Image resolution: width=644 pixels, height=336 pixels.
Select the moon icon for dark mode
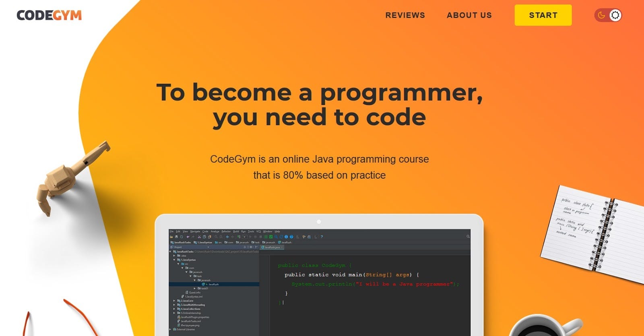tap(601, 15)
